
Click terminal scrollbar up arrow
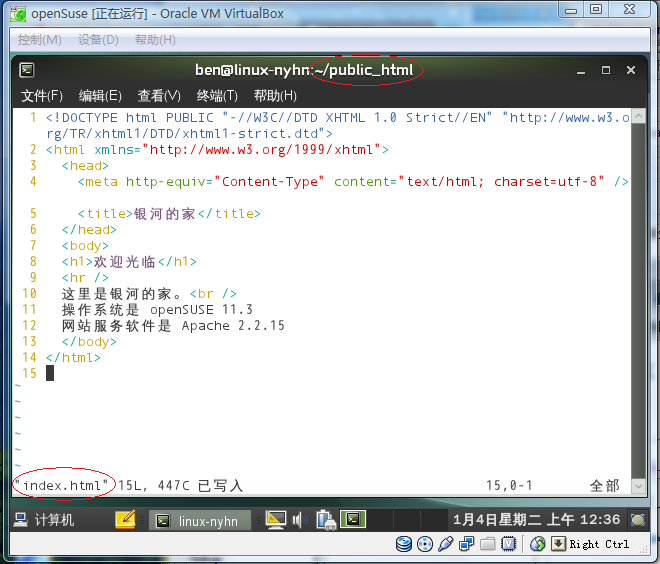pos(639,116)
